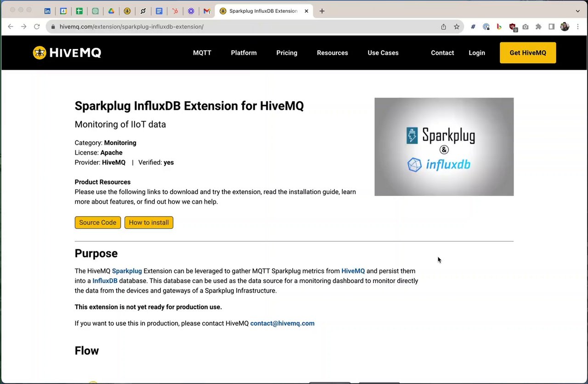Click the 'Category: Monitoring' line

tap(106, 143)
